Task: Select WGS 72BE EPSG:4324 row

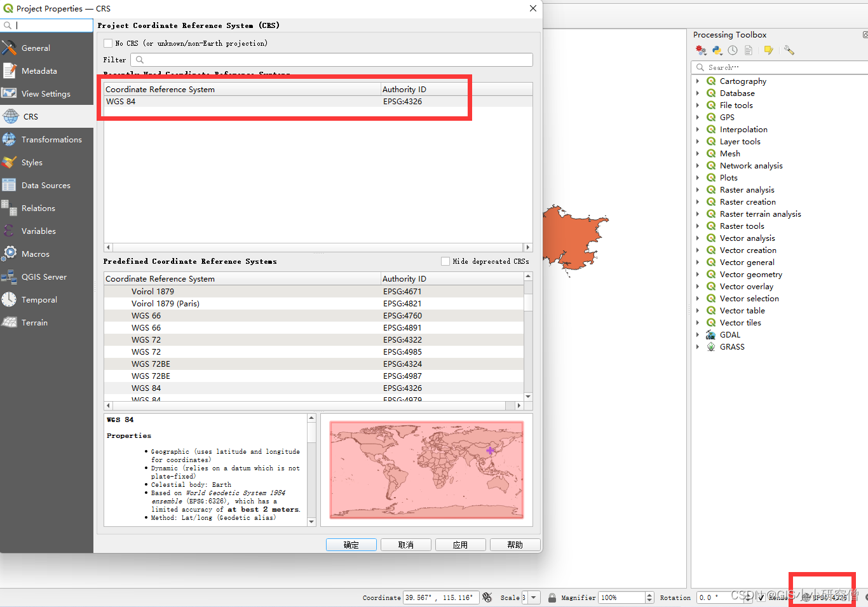Action: tap(314, 364)
